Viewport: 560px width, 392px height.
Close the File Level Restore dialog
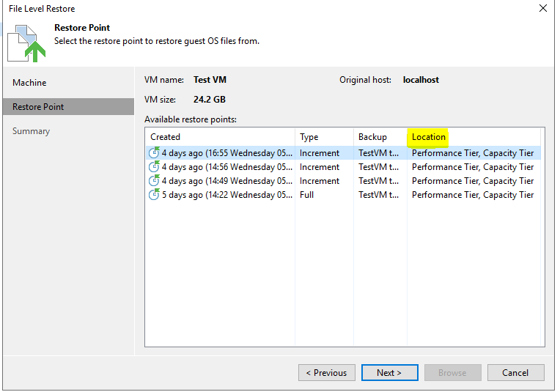click(x=543, y=8)
